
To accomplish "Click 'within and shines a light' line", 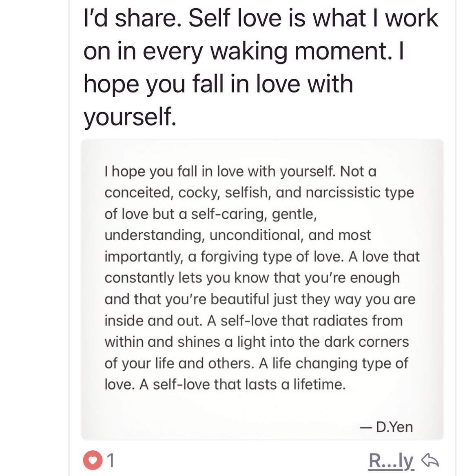I will (x=257, y=342).
